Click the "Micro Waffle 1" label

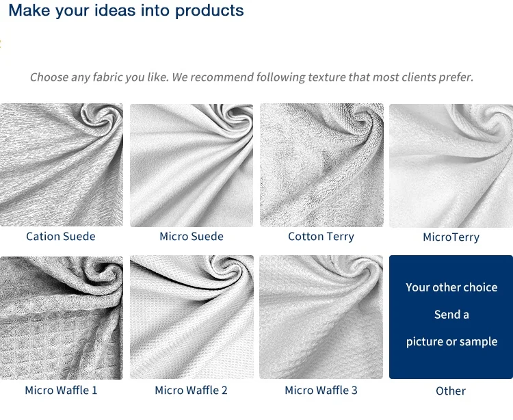tap(61, 391)
